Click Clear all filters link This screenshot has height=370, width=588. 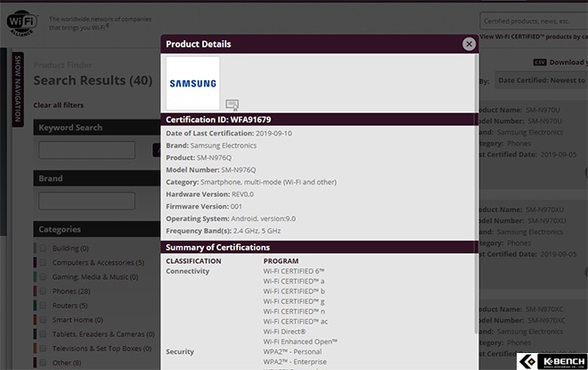click(59, 105)
